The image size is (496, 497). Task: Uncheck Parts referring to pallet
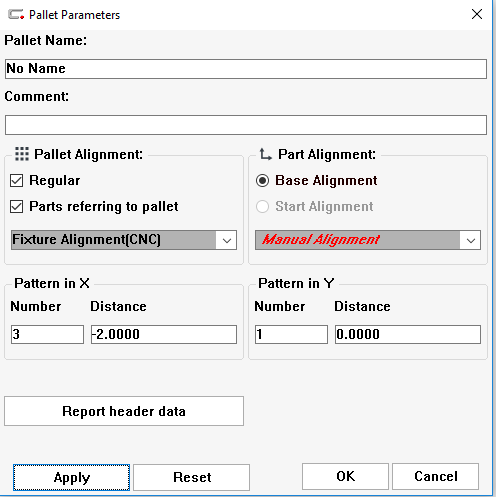[16, 207]
